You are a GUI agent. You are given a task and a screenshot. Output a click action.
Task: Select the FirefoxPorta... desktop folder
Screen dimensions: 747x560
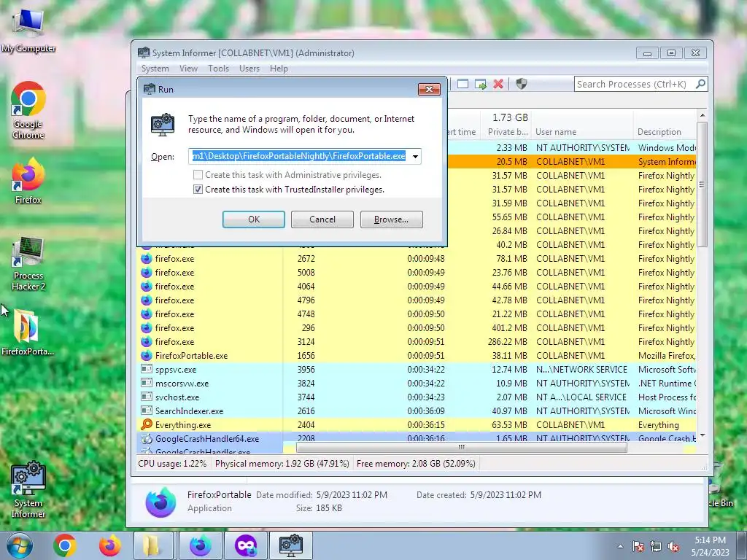coord(27,332)
